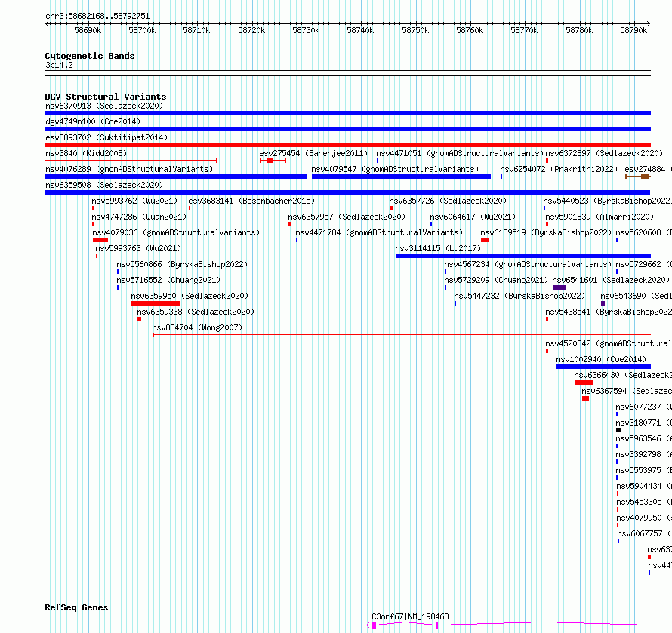The height and width of the screenshot is (633, 672).
Task: Open the esv3893702 (Suktitipat2014) variant label
Action: pos(106,137)
